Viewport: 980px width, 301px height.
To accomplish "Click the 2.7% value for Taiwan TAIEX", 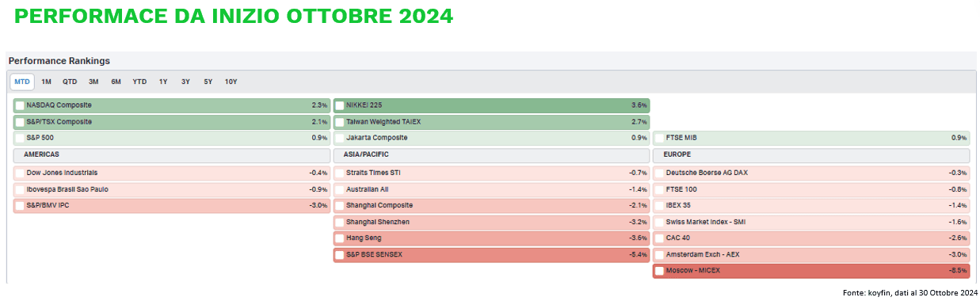I will point(639,122).
